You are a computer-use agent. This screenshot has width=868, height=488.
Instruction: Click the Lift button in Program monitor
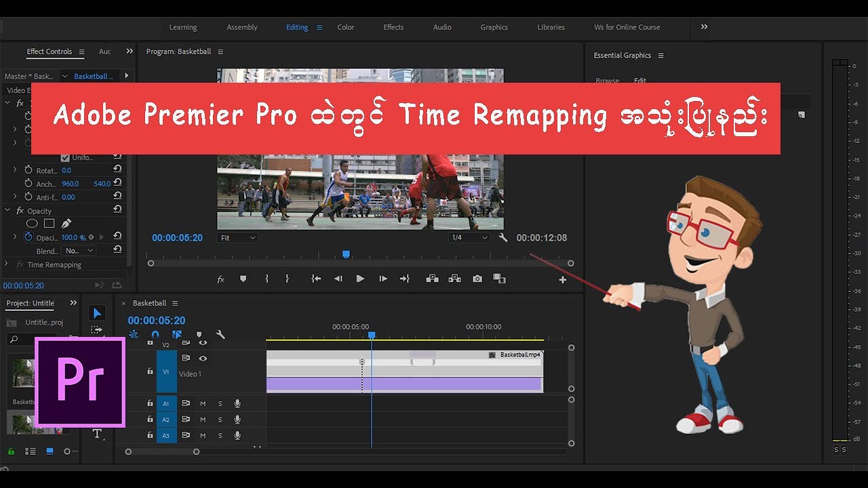coord(432,279)
